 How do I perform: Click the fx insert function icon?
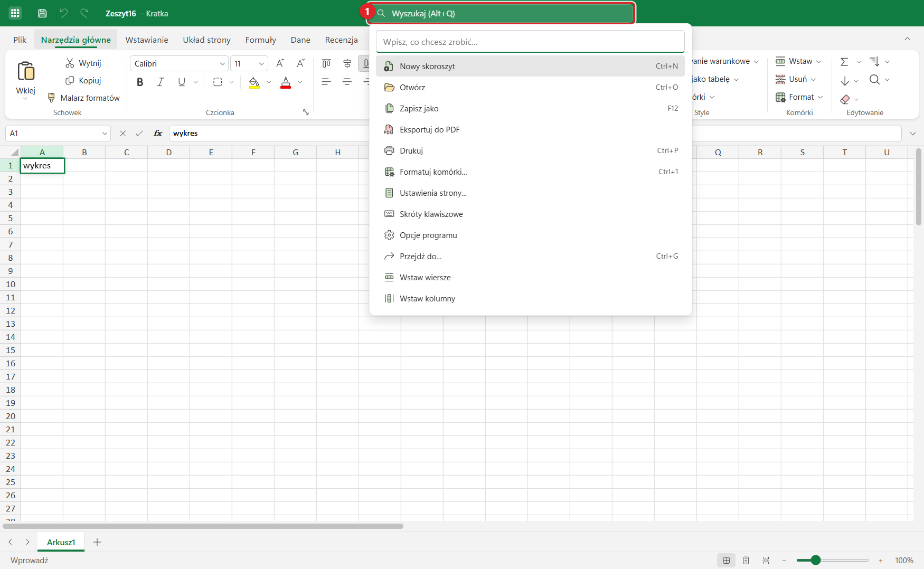[x=158, y=133]
